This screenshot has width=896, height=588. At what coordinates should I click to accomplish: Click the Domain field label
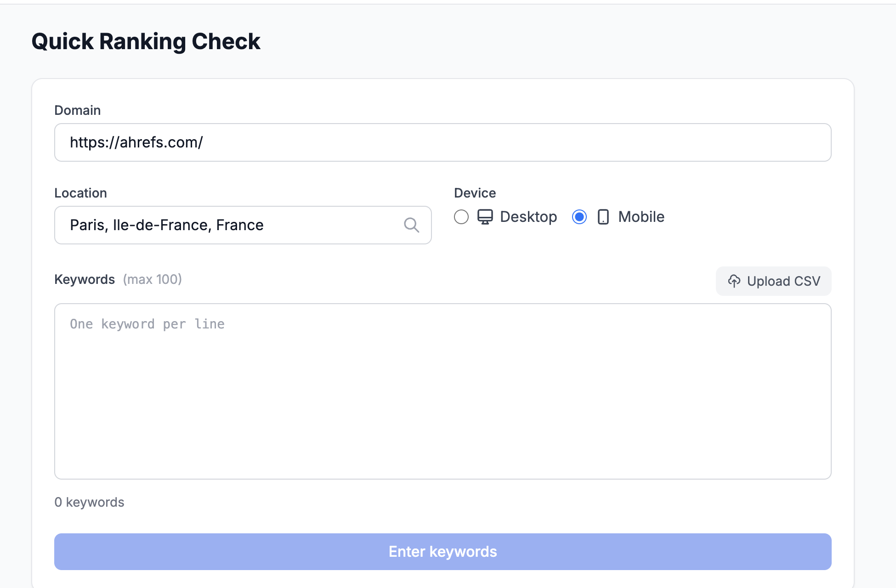tap(77, 110)
